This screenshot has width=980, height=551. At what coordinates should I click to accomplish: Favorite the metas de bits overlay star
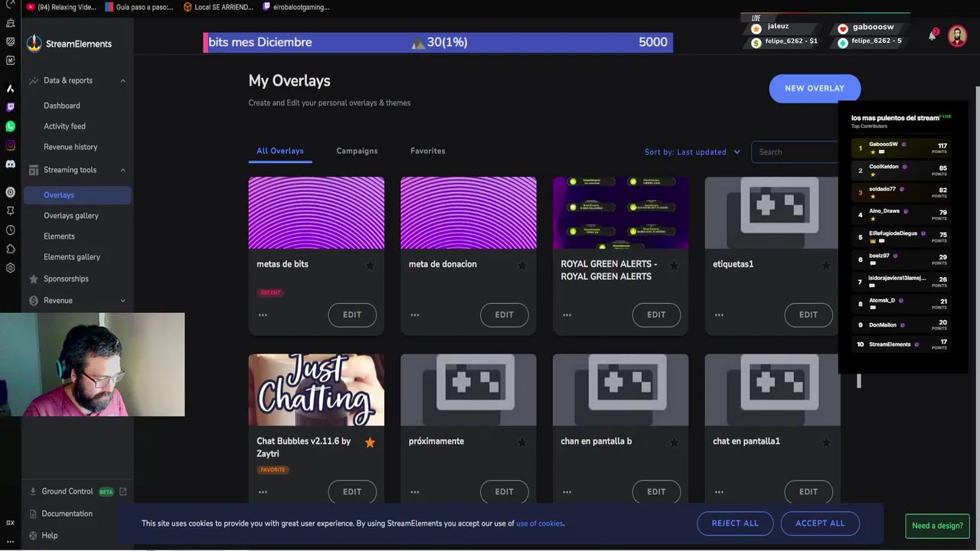pyautogui.click(x=370, y=266)
